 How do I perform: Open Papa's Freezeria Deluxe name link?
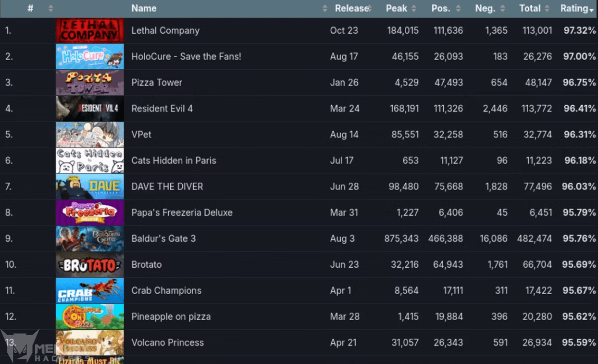182,212
